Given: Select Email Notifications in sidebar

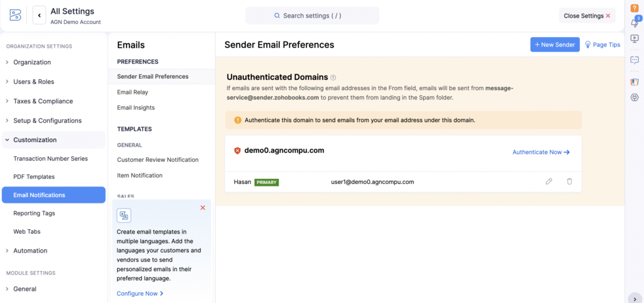Looking at the screenshot, I should click(x=53, y=195).
